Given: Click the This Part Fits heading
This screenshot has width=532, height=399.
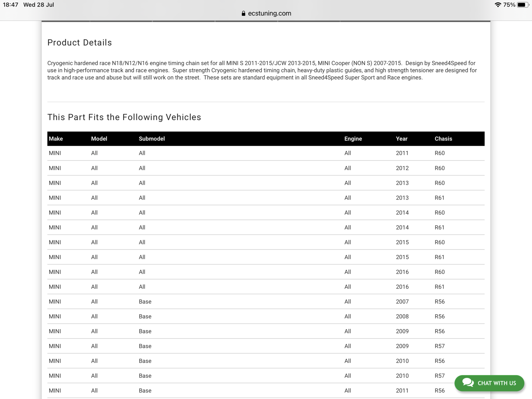Looking at the screenshot, I should coord(124,117).
